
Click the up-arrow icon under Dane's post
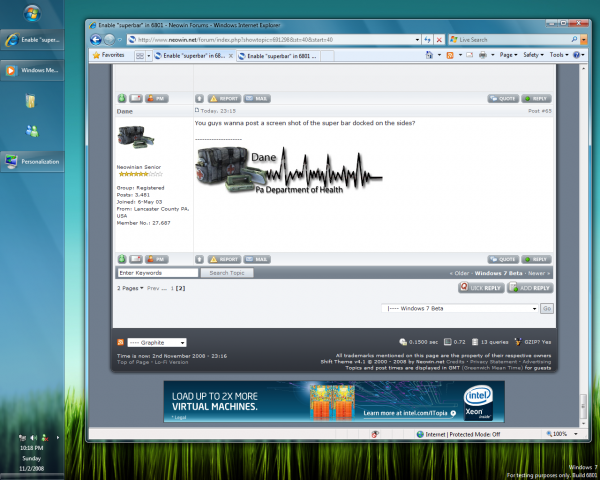coord(199,260)
